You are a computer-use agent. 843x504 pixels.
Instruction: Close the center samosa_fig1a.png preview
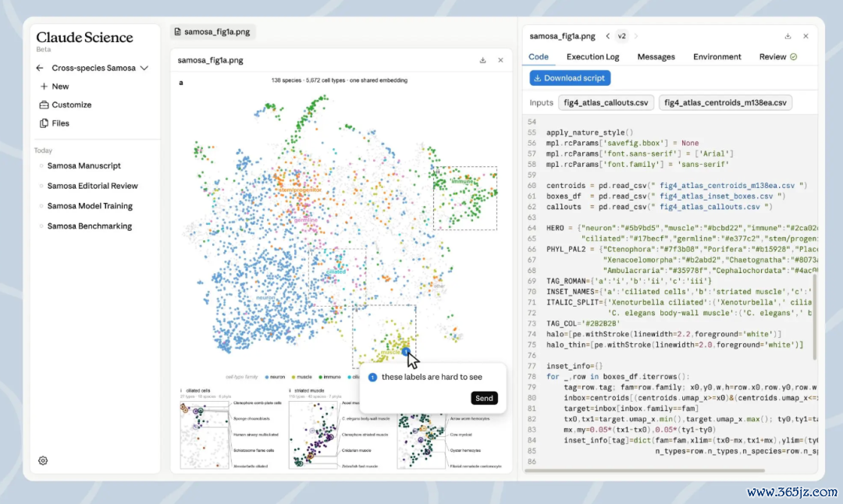pos(500,60)
